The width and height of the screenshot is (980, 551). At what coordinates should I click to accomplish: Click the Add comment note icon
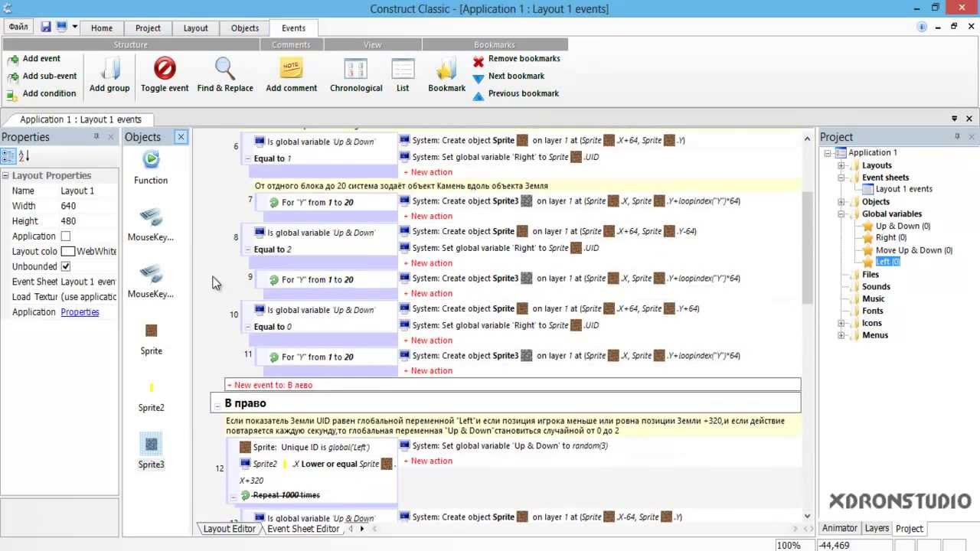click(x=291, y=68)
